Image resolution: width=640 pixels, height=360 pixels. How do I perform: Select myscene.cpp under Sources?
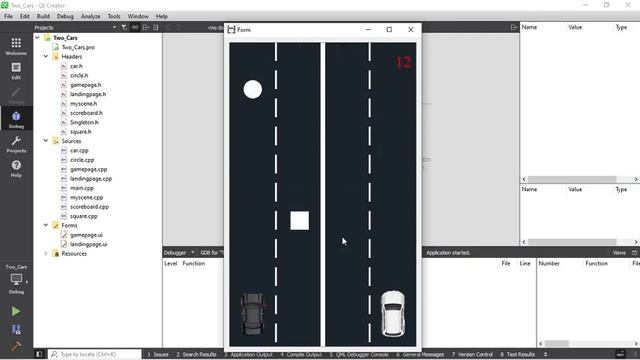(87, 197)
